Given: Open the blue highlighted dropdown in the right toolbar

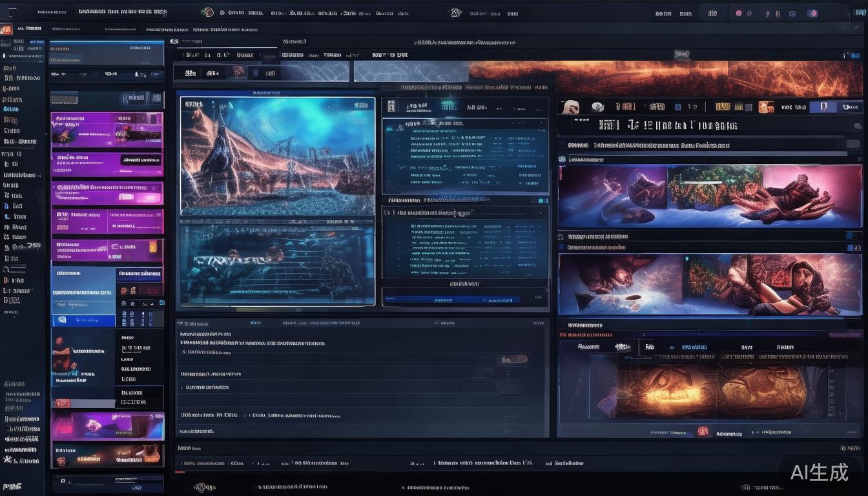Looking at the screenshot, I should click(823, 107).
